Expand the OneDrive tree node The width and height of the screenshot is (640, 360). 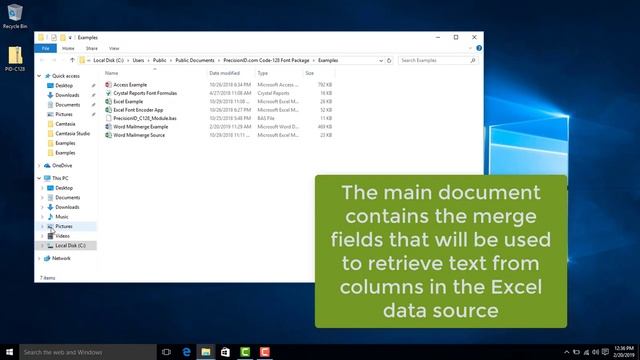click(x=39, y=166)
